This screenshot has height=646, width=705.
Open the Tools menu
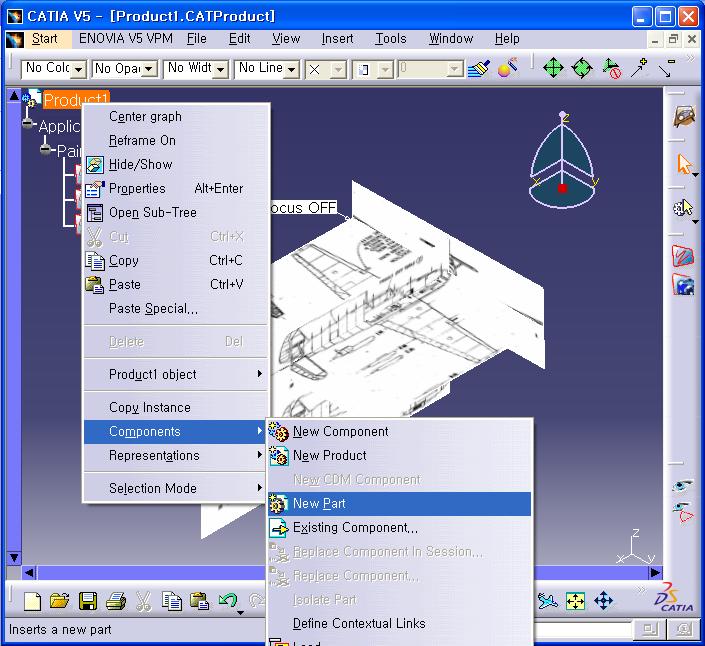point(391,38)
